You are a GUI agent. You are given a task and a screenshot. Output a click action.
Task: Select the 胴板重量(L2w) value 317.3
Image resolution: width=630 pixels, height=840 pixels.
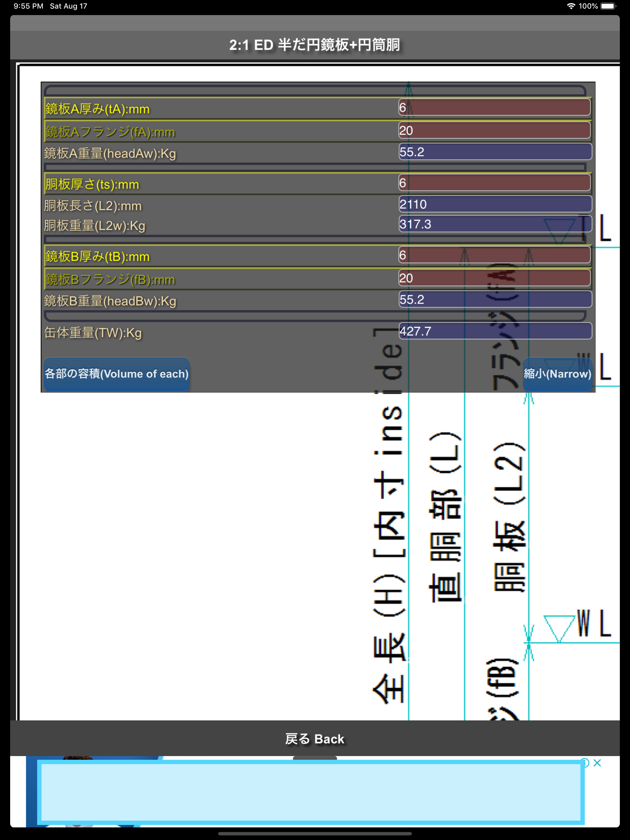click(x=495, y=224)
